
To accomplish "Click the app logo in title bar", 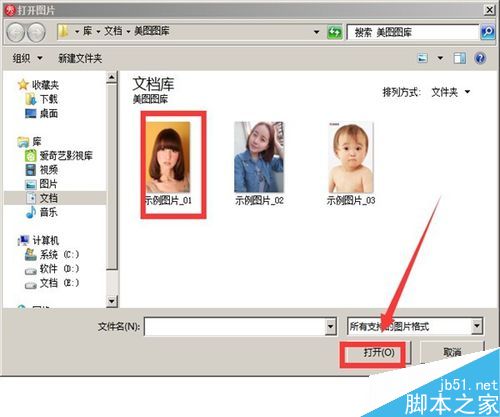I will (x=10, y=10).
